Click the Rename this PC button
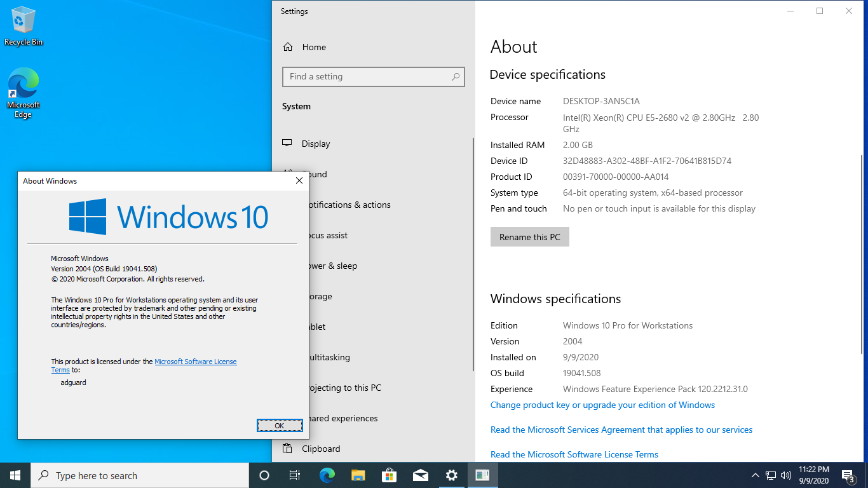 click(x=530, y=237)
